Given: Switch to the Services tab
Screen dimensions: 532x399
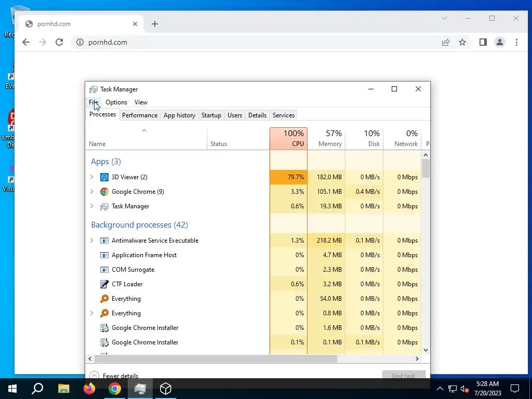Looking at the screenshot, I should click(284, 115).
